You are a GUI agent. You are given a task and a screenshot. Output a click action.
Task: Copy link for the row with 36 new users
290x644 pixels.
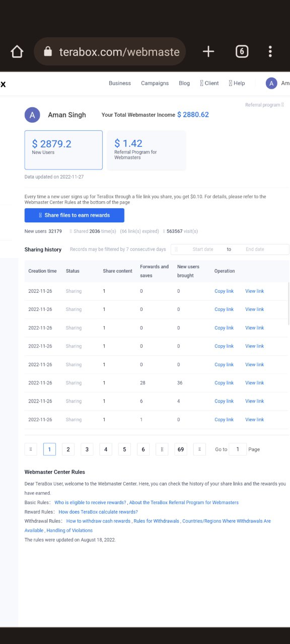click(x=224, y=383)
